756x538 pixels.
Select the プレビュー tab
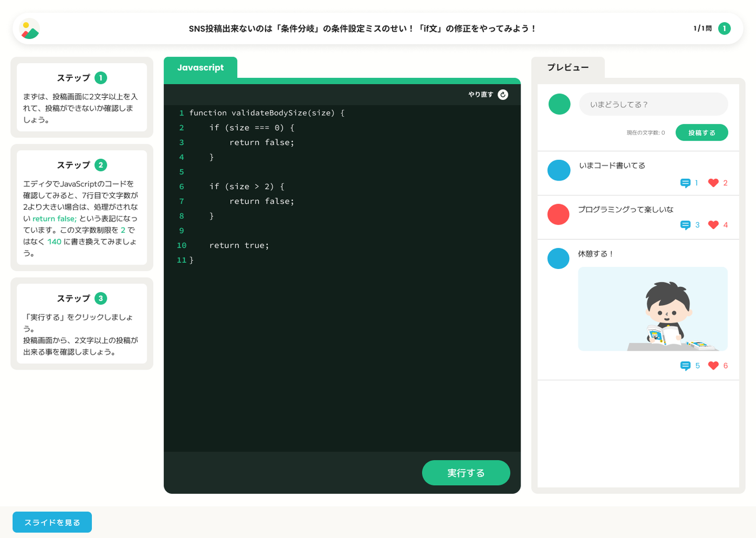coord(568,68)
